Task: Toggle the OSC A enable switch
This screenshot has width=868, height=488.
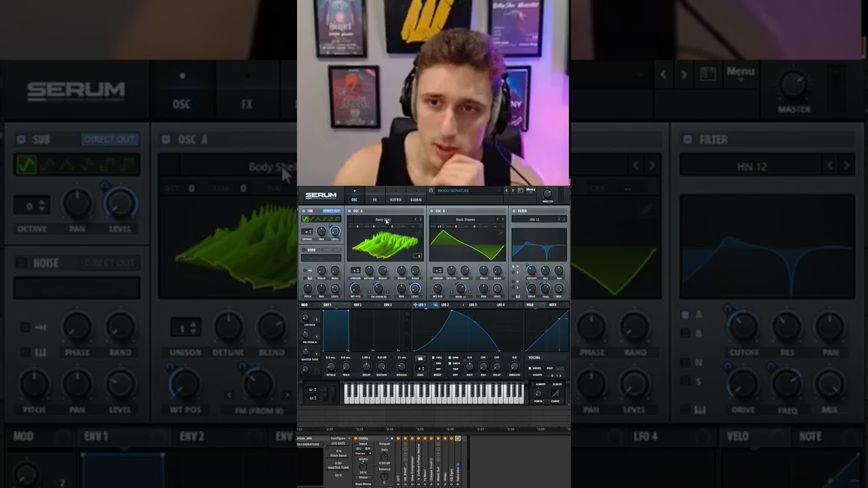Action: pos(349,211)
